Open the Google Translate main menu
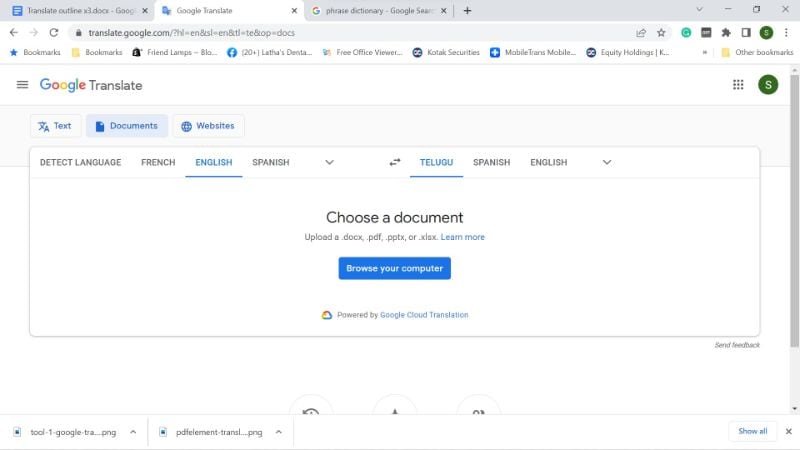 [22, 85]
